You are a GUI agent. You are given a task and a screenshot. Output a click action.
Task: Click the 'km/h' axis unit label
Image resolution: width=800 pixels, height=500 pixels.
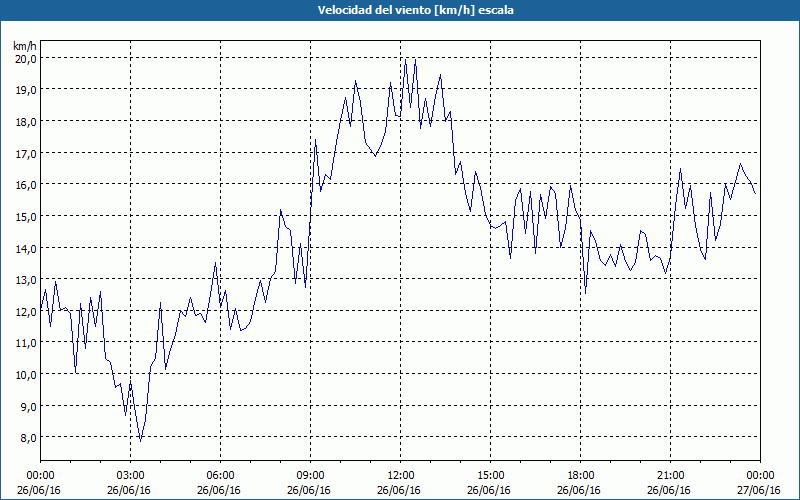point(24,46)
